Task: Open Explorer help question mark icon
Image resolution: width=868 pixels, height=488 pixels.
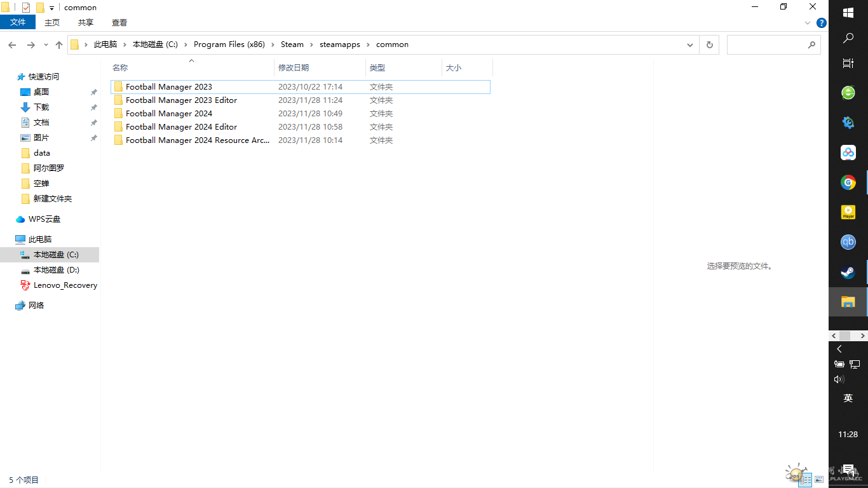Action: pos(821,23)
